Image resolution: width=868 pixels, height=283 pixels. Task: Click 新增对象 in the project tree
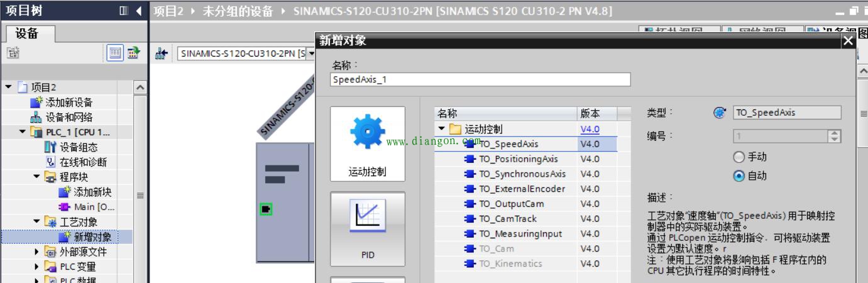[x=92, y=237]
